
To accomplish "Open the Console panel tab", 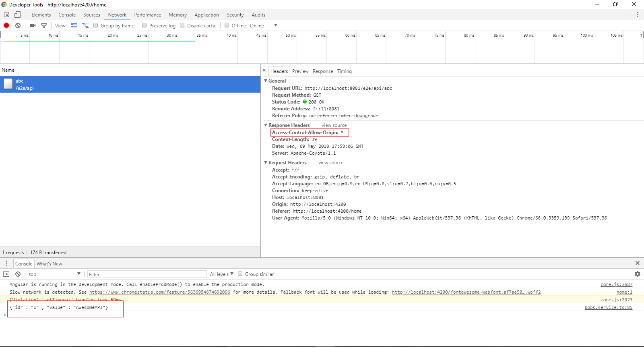I will pyautogui.click(x=67, y=15).
